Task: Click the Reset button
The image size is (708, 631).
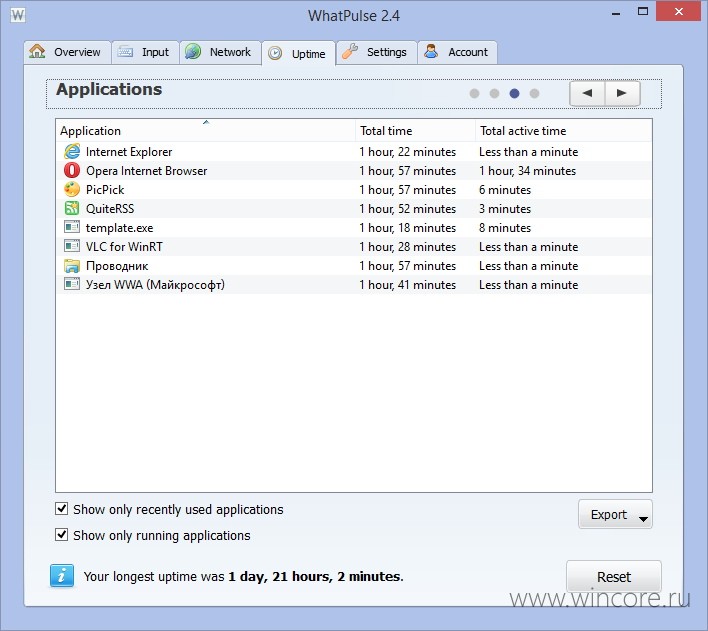Action: (614, 576)
